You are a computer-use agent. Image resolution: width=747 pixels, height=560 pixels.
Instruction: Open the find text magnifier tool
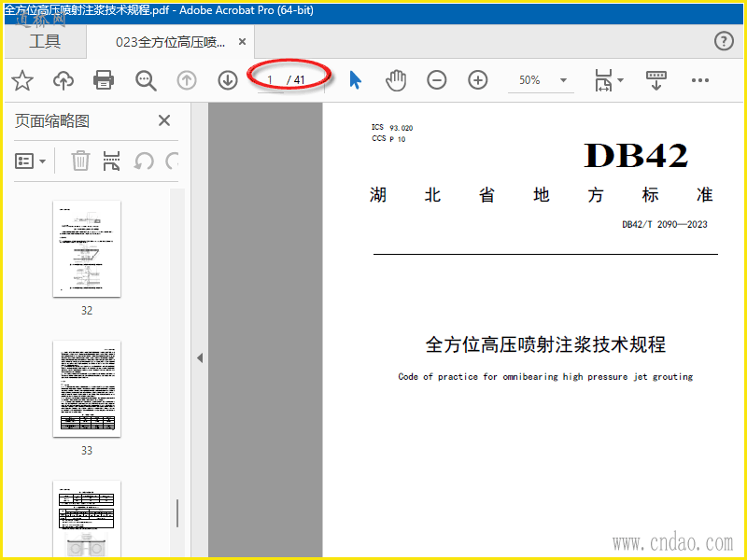[146, 80]
